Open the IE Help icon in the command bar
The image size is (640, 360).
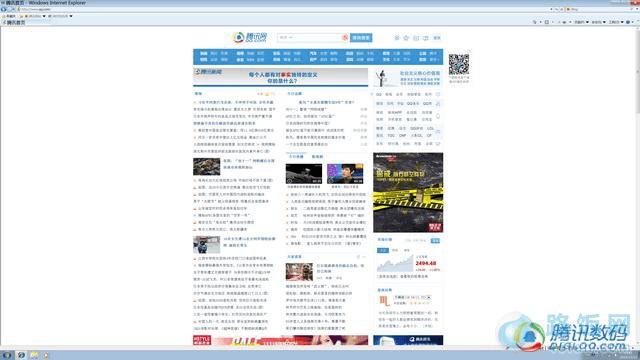click(629, 22)
